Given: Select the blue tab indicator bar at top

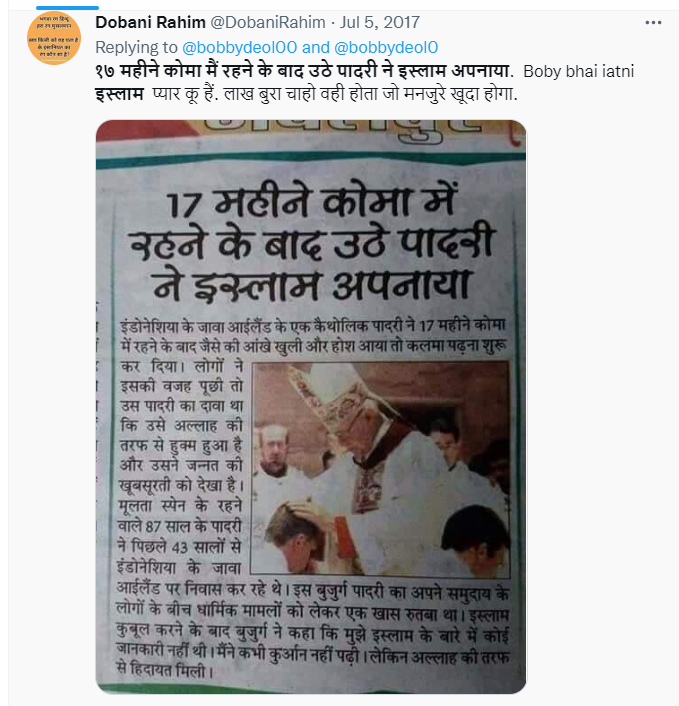Looking at the screenshot, I should tap(67, 8).
